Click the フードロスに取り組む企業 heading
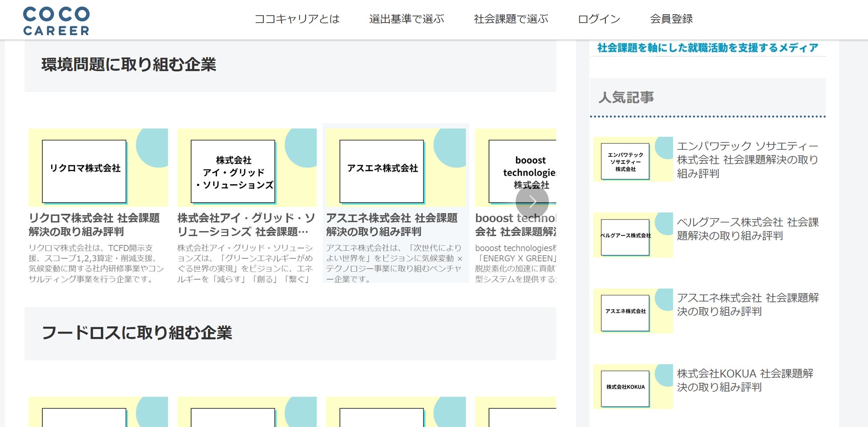The image size is (868, 427). tap(137, 333)
